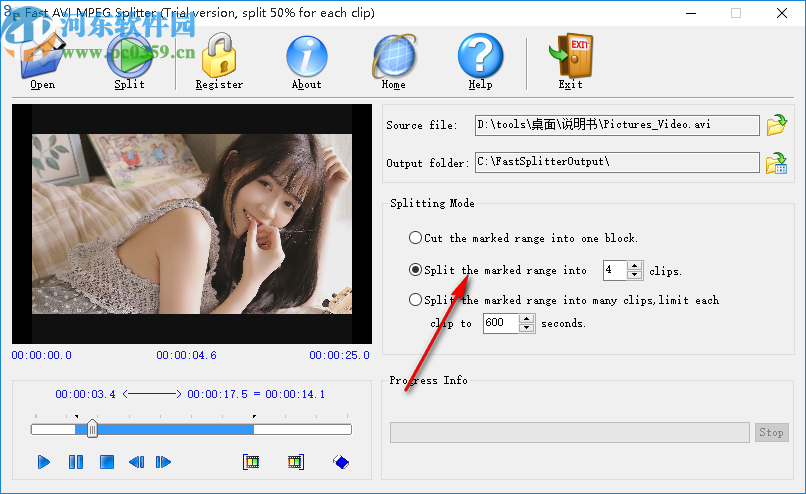The image size is (806, 494).
Task: Increase clip seconds limit spinner
Action: tap(527, 319)
